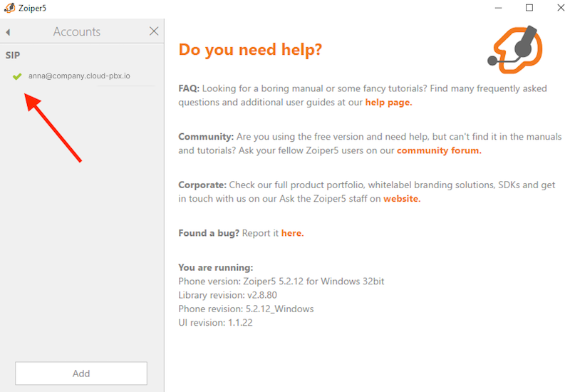Click the Phone version text line

pyautogui.click(x=281, y=282)
